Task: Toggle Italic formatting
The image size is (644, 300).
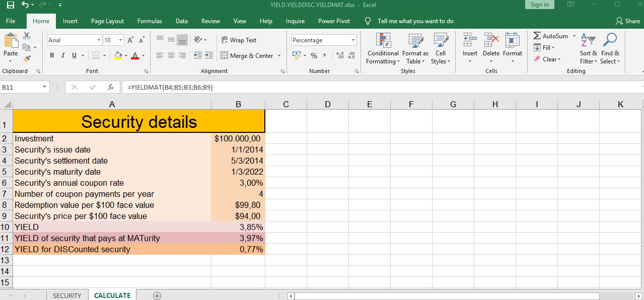Action: tap(63, 56)
